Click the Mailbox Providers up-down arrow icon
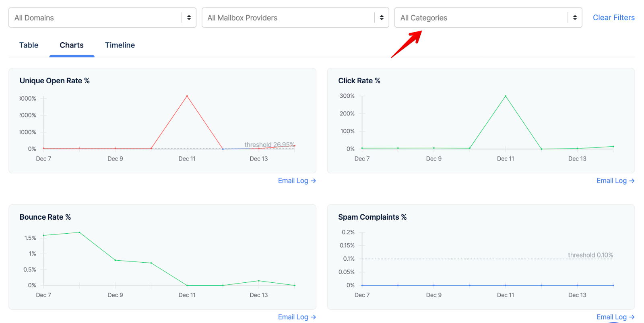This screenshot has height=323, width=644. [x=382, y=18]
